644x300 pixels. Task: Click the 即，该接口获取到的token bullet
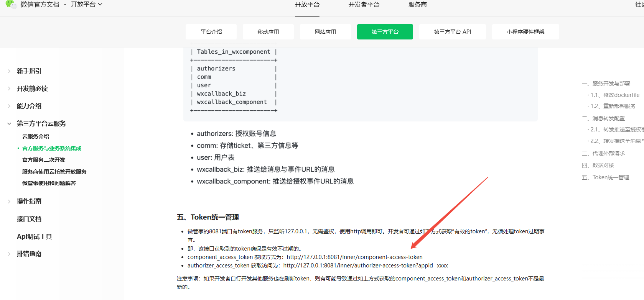(x=244, y=249)
